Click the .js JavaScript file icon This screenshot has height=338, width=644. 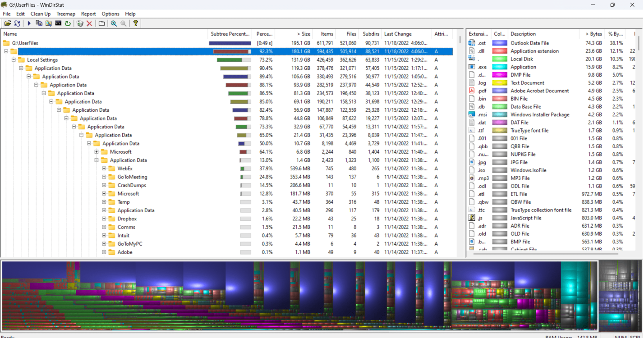(472, 218)
